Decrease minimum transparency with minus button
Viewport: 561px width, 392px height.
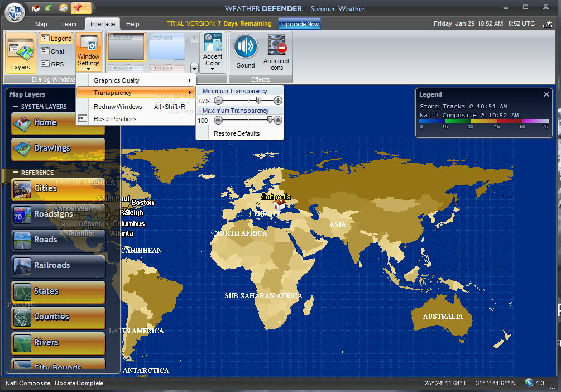click(218, 101)
